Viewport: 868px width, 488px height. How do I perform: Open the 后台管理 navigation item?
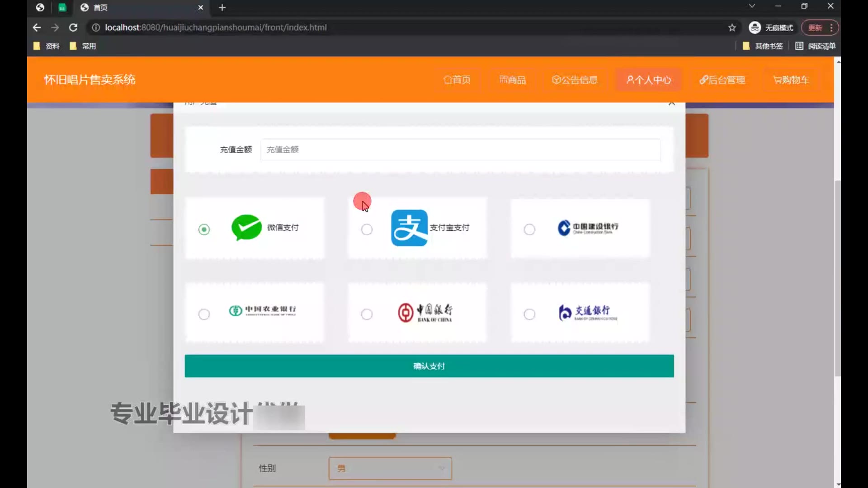pos(722,80)
